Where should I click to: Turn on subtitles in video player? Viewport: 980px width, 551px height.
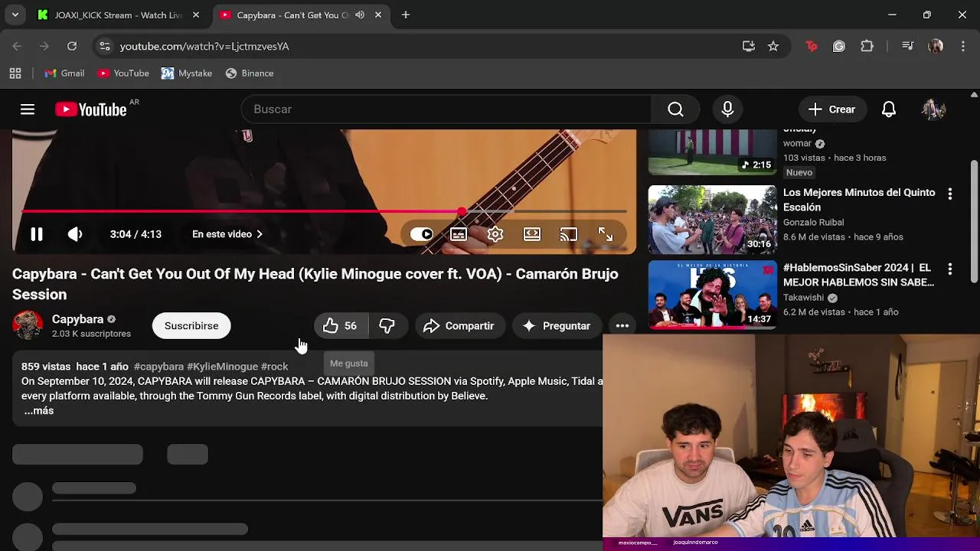click(459, 234)
